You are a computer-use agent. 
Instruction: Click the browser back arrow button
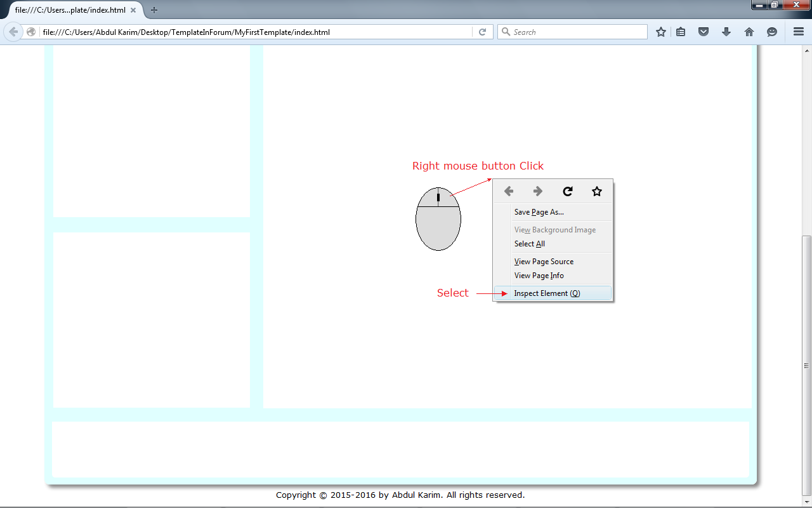13,32
